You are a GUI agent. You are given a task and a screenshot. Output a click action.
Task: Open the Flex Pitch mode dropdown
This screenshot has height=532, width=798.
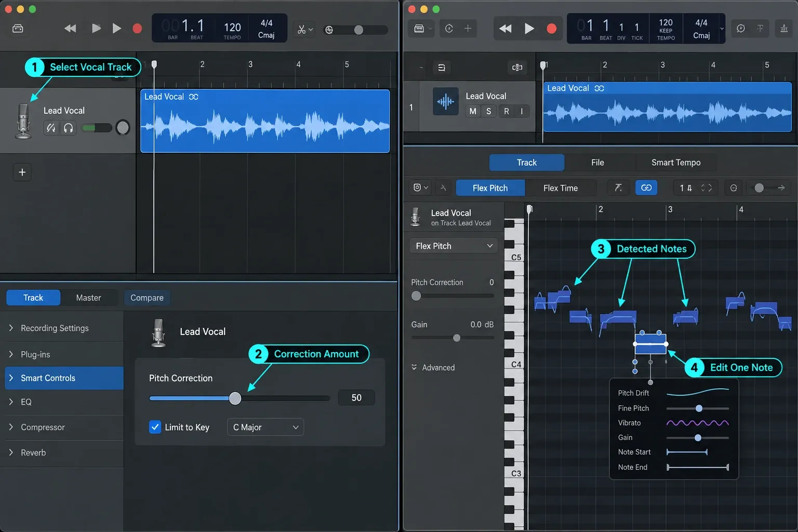[x=454, y=246]
